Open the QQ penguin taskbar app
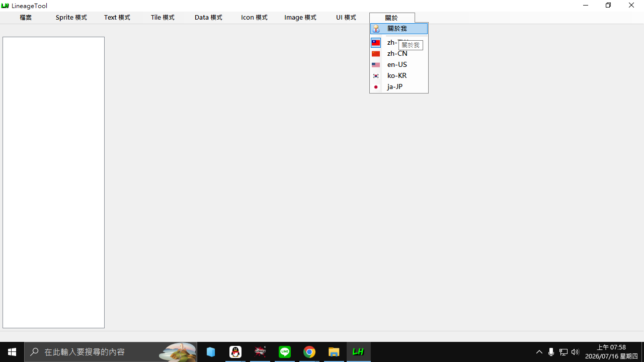The height and width of the screenshot is (362, 644). 235,352
